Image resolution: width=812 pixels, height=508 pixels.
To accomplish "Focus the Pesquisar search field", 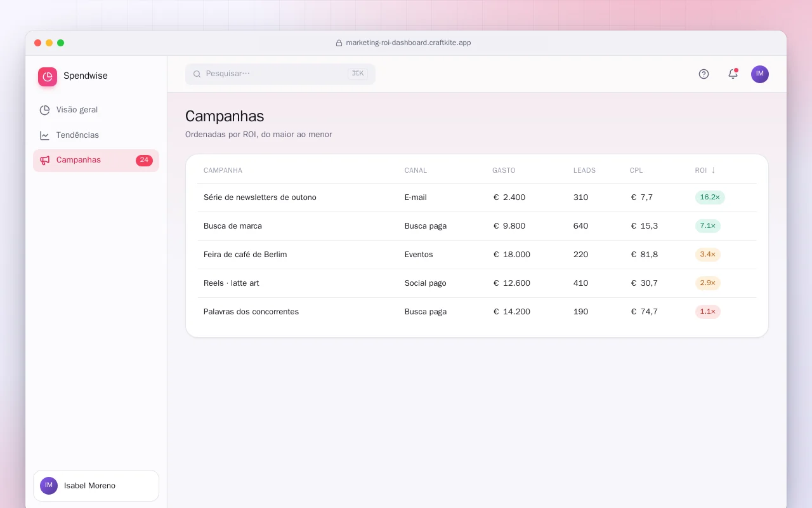I will (x=280, y=74).
